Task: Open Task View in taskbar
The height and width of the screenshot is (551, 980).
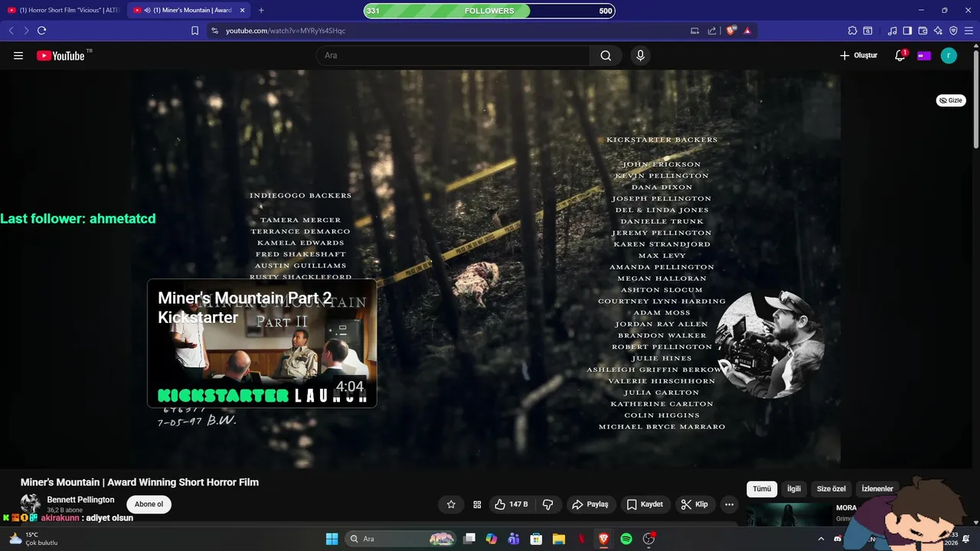Action: click(x=469, y=539)
